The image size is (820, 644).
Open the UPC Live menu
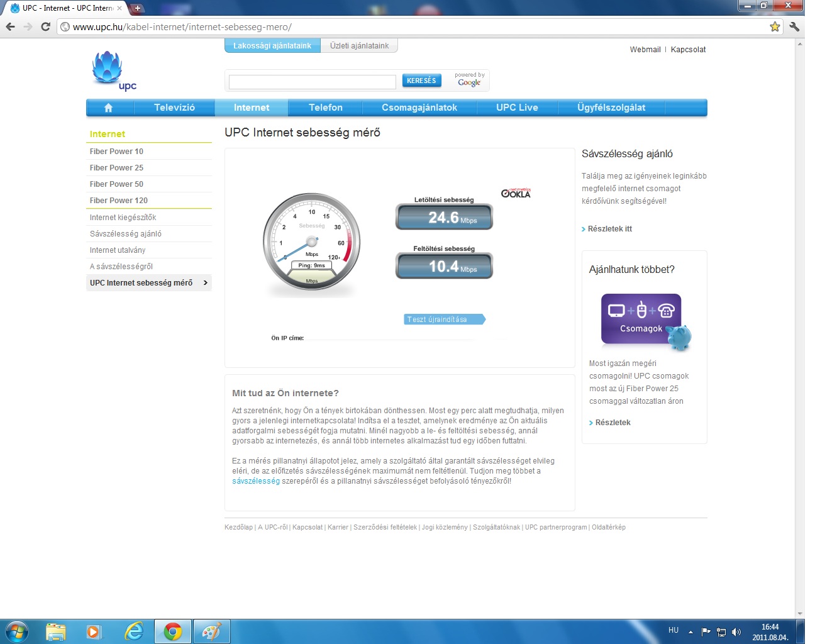tap(517, 108)
